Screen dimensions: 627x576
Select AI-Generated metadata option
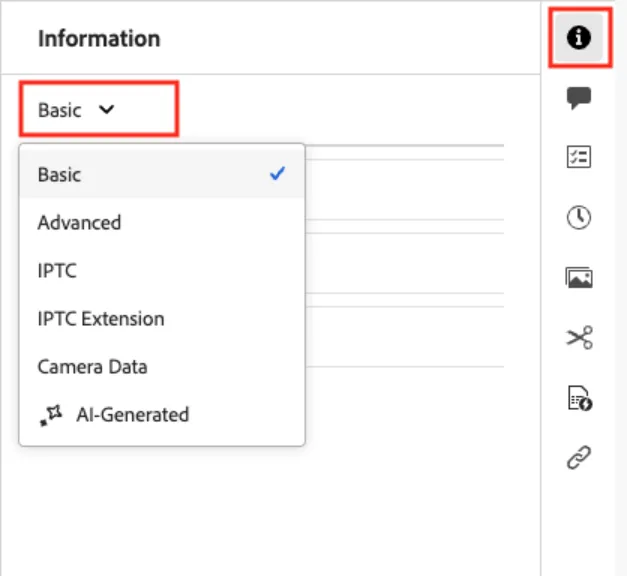click(162, 415)
